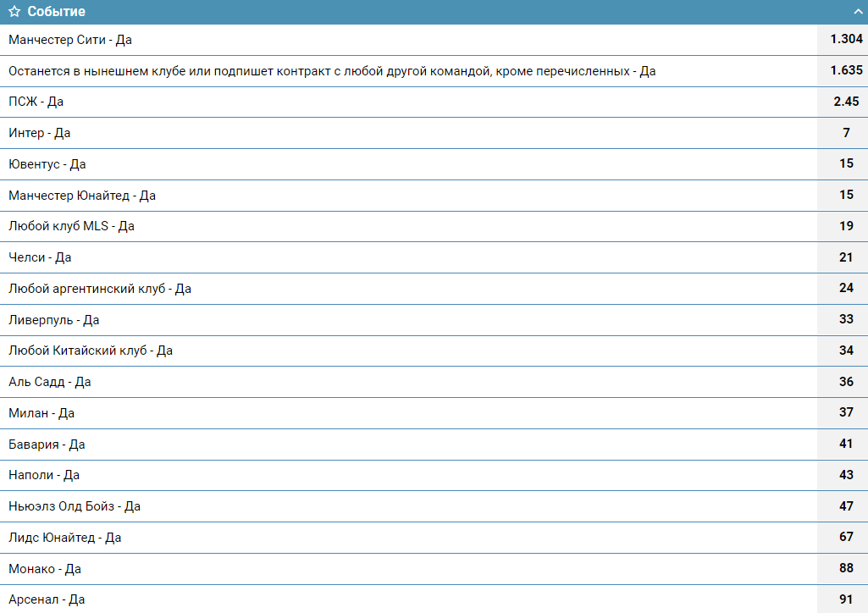Click the Событие header title
The height and width of the screenshot is (613, 868).
[57, 12]
